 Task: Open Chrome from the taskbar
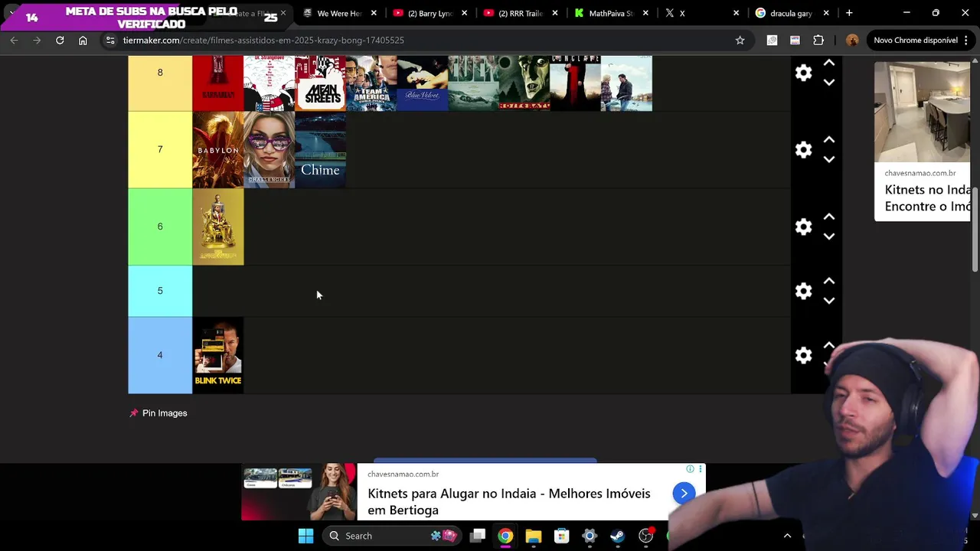click(x=505, y=536)
